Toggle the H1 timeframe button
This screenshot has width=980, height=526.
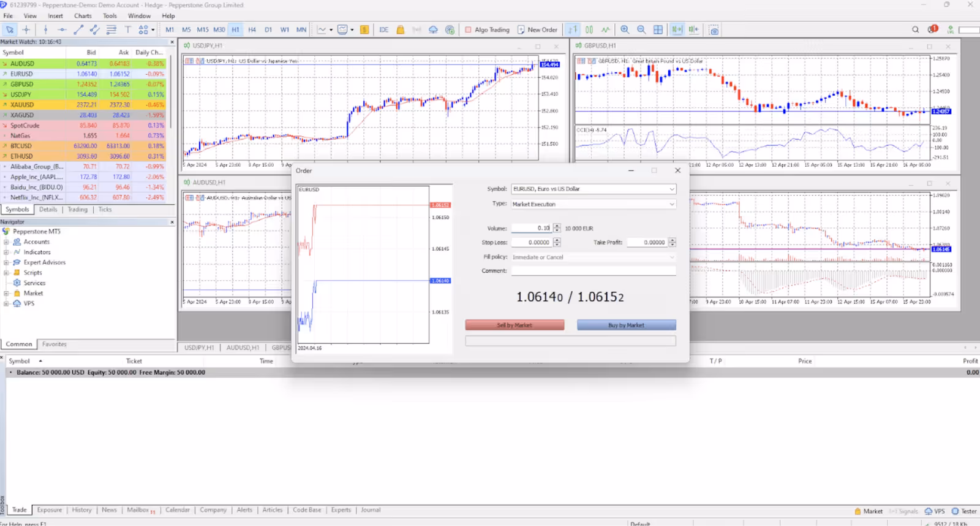point(235,29)
